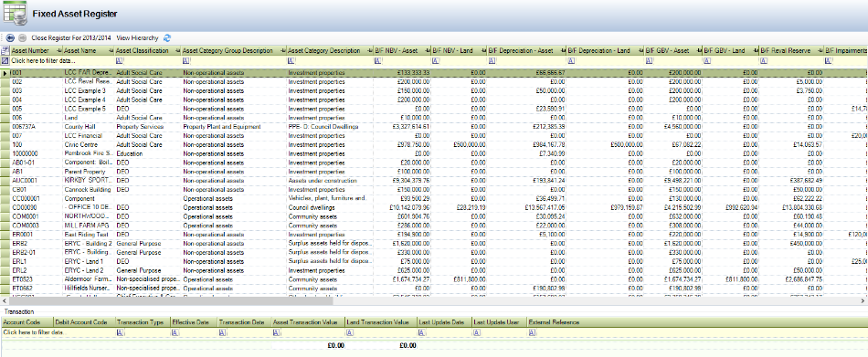Select asset row 006737A County Hall
The width and height of the screenshot is (868, 357).
click(434, 126)
